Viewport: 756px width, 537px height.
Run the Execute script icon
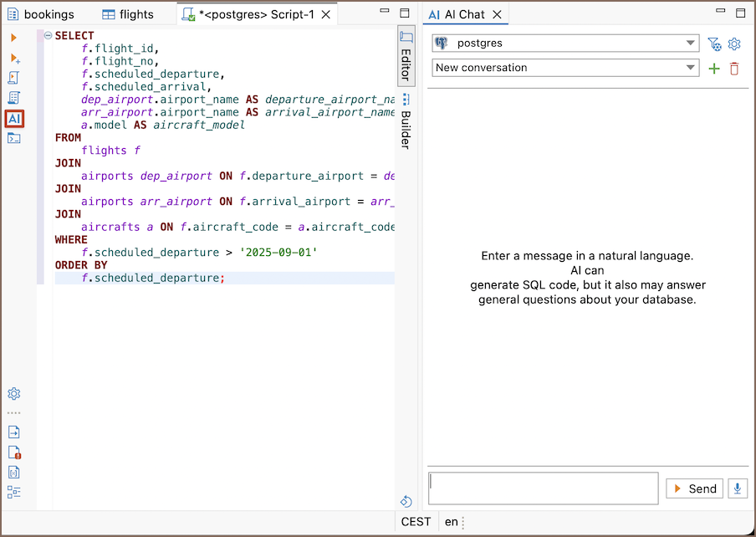point(14,78)
